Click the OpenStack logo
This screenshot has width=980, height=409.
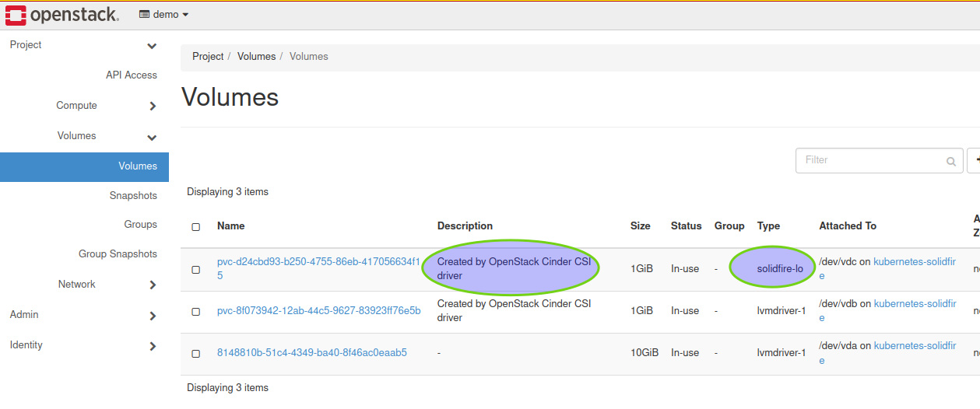click(62, 15)
